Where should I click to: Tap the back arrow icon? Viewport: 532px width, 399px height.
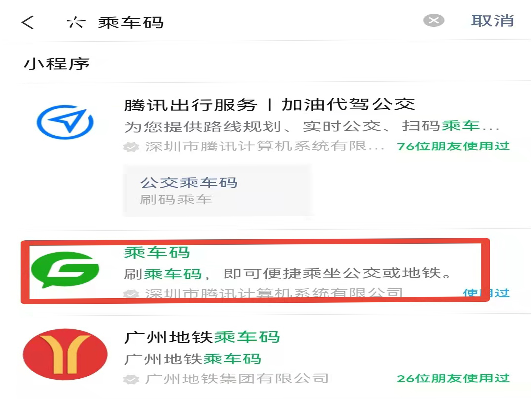click(27, 22)
